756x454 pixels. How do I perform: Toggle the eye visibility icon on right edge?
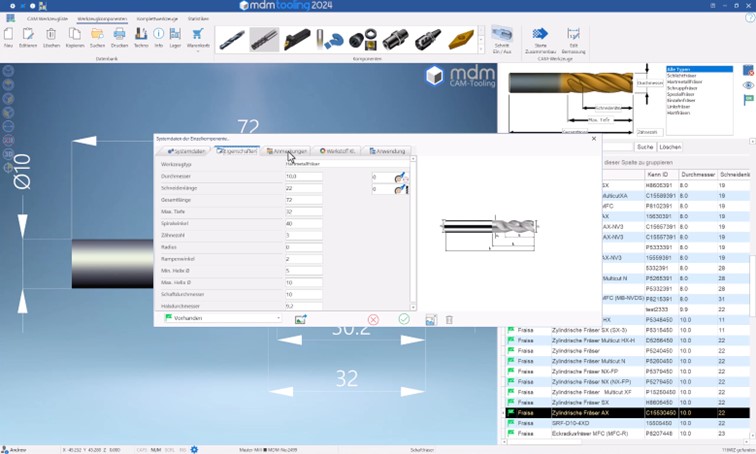(748, 85)
